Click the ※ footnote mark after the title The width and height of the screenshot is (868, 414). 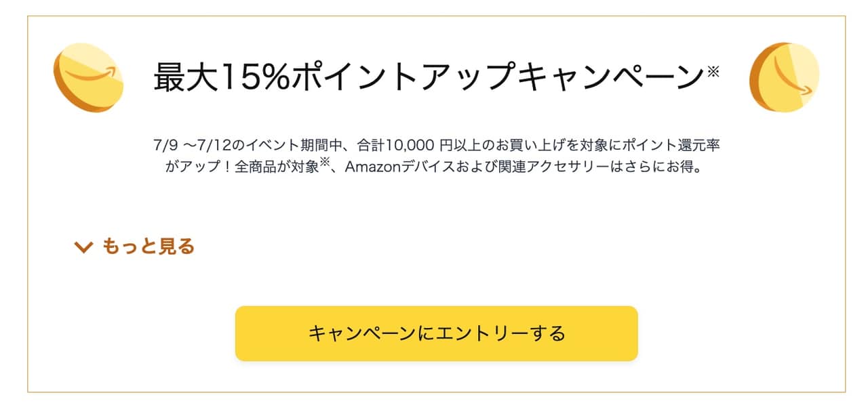[x=713, y=70]
